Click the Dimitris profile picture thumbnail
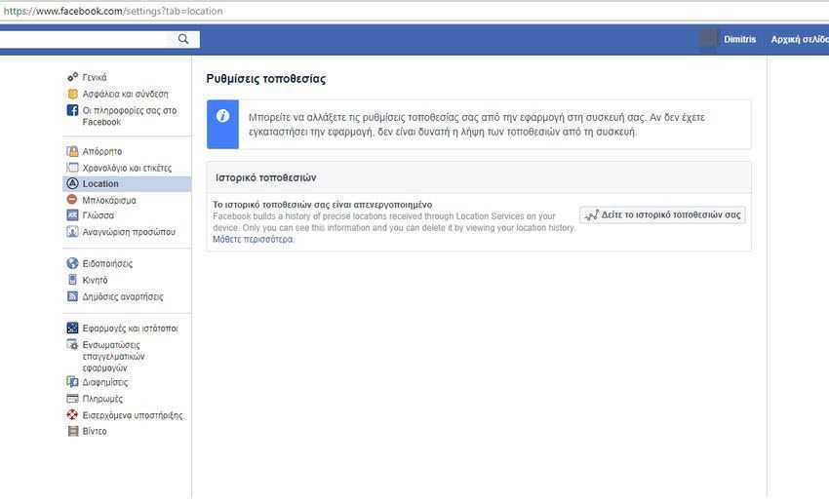 [x=708, y=39]
